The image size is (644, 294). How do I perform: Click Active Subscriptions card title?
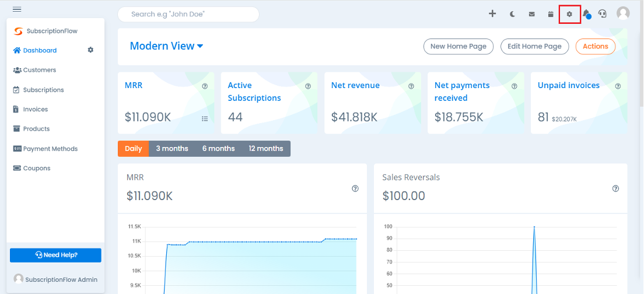point(254,92)
